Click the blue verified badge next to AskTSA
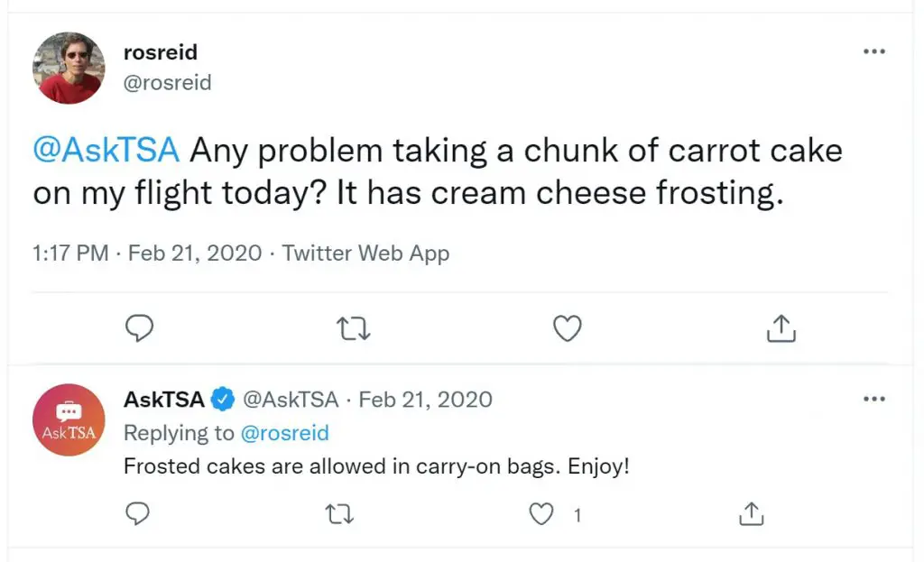The height and width of the screenshot is (562, 924). (x=223, y=399)
